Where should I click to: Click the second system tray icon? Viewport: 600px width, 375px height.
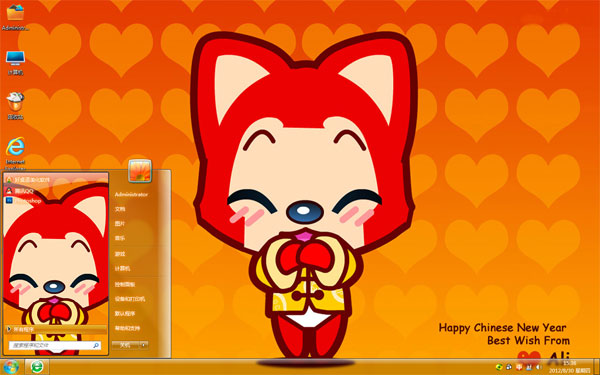pos(509,367)
